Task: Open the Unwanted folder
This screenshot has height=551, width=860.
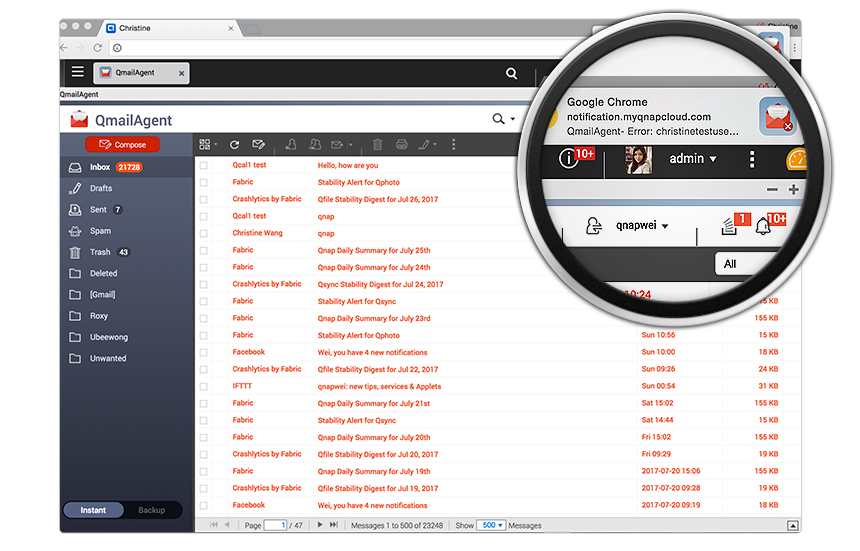Action: 127,358
